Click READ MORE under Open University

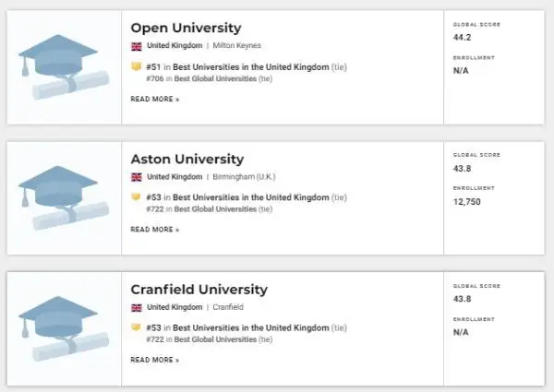[155, 99]
